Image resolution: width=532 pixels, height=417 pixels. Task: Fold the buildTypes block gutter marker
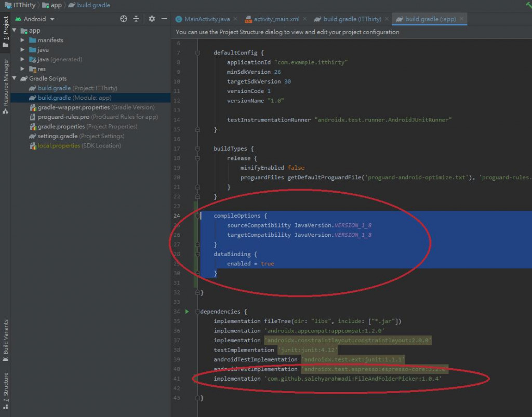tap(197, 149)
